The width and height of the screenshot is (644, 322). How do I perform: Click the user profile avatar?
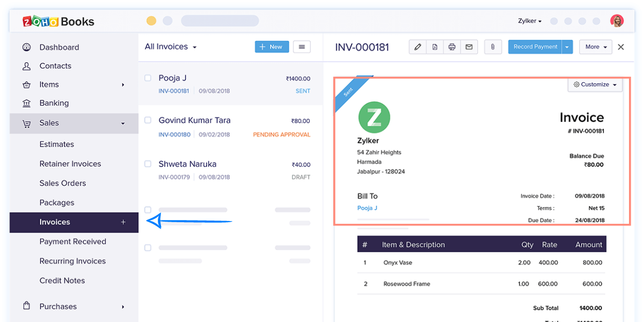[x=617, y=21]
